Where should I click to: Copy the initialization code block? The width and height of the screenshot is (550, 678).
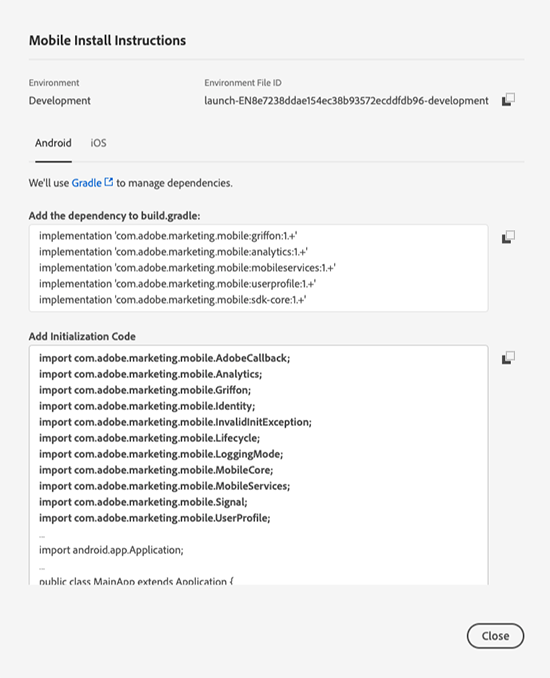[508, 358]
